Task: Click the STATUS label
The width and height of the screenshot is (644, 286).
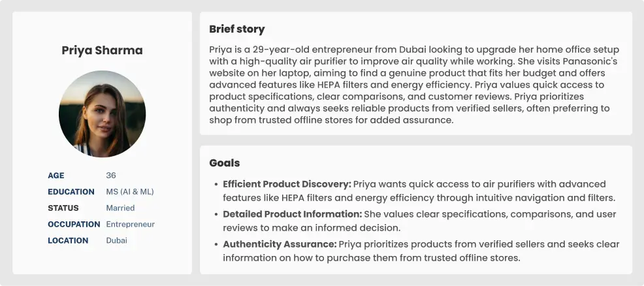Action: 63,208
